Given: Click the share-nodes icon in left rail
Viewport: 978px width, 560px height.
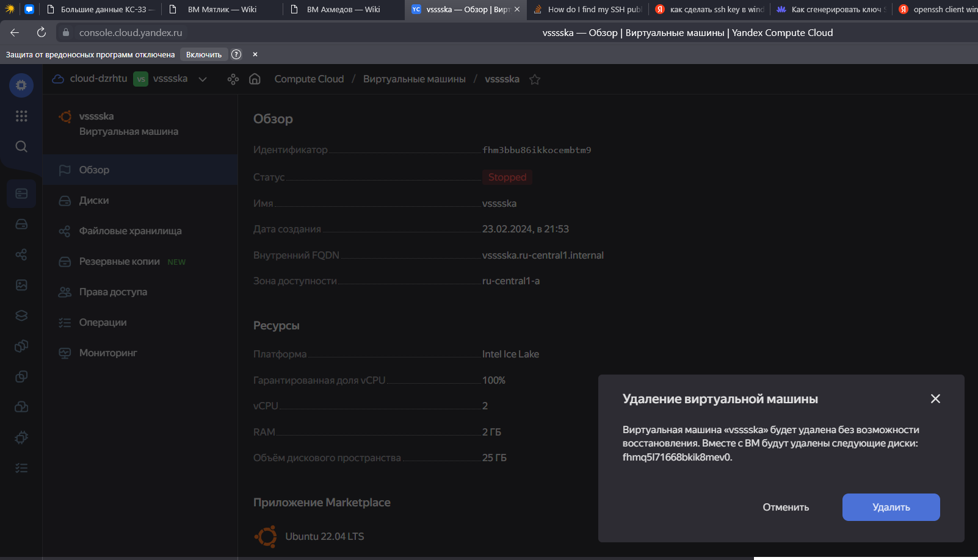Looking at the screenshot, I should 21,254.
